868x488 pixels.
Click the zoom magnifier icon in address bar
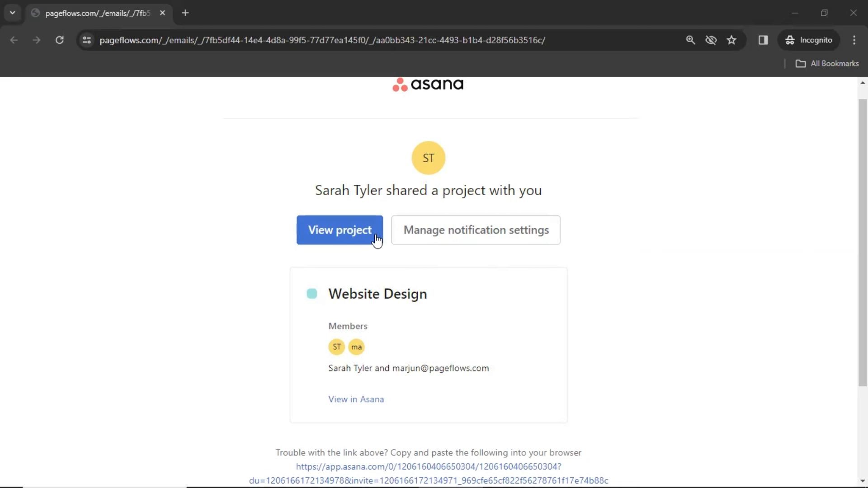[x=690, y=40]
